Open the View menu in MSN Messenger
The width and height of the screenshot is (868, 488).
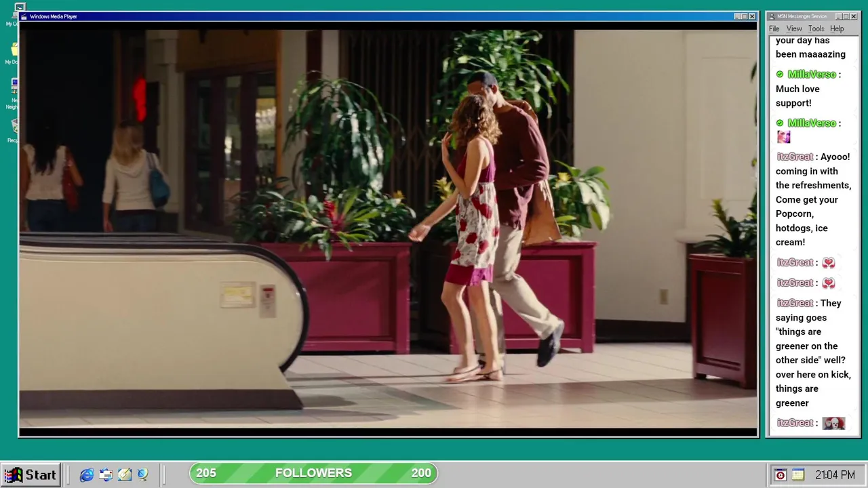pyautogui.click(x=794, y=28)
